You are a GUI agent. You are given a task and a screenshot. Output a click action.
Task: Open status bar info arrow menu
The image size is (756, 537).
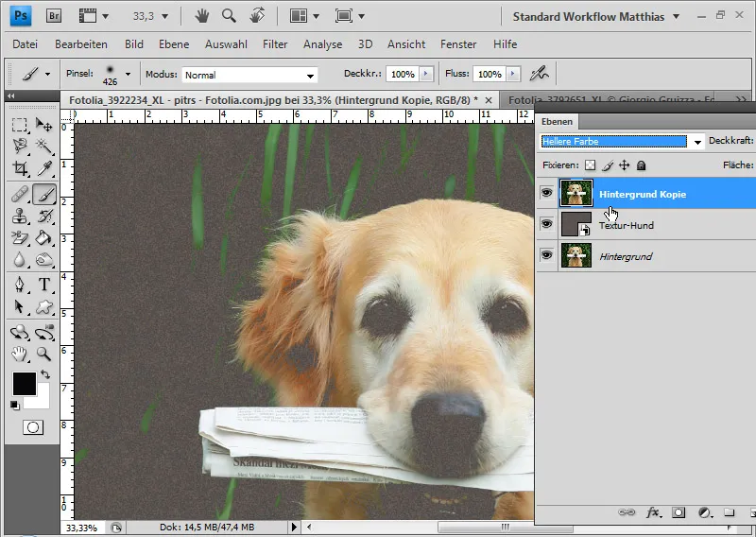pyautogui.click(x=294, y=528)
